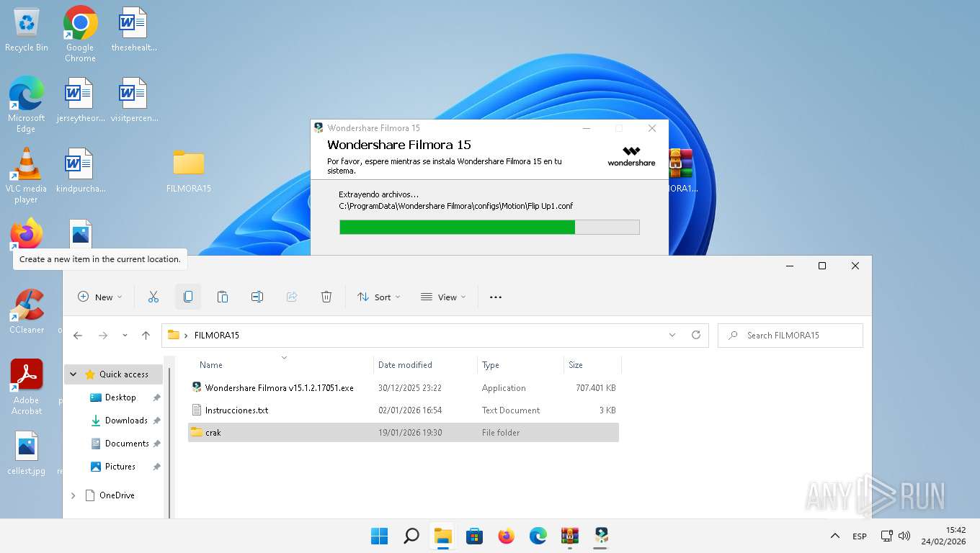This screenshot has width=980, height=553.
Task: Select Documents in Quick access
Action: tap(127, 444)
